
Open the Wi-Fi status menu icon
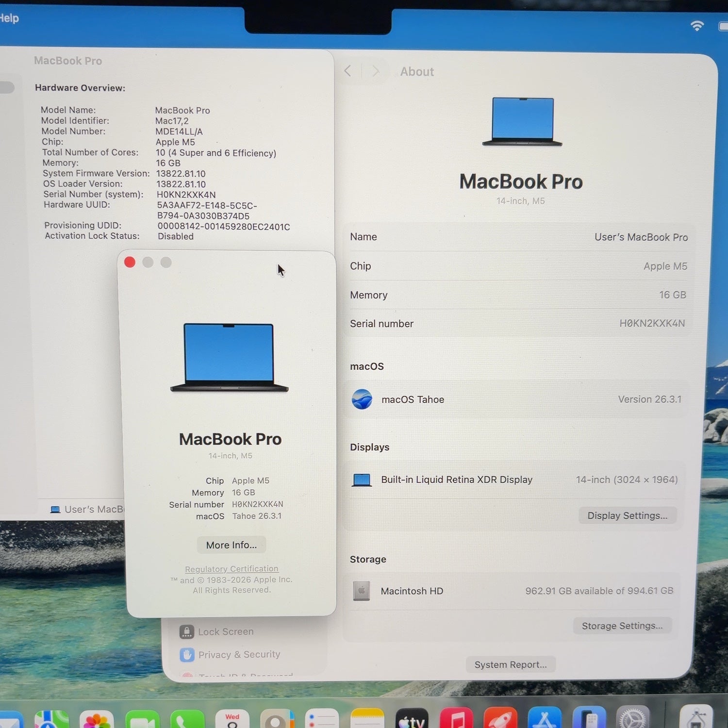click(x=697, y=26)
